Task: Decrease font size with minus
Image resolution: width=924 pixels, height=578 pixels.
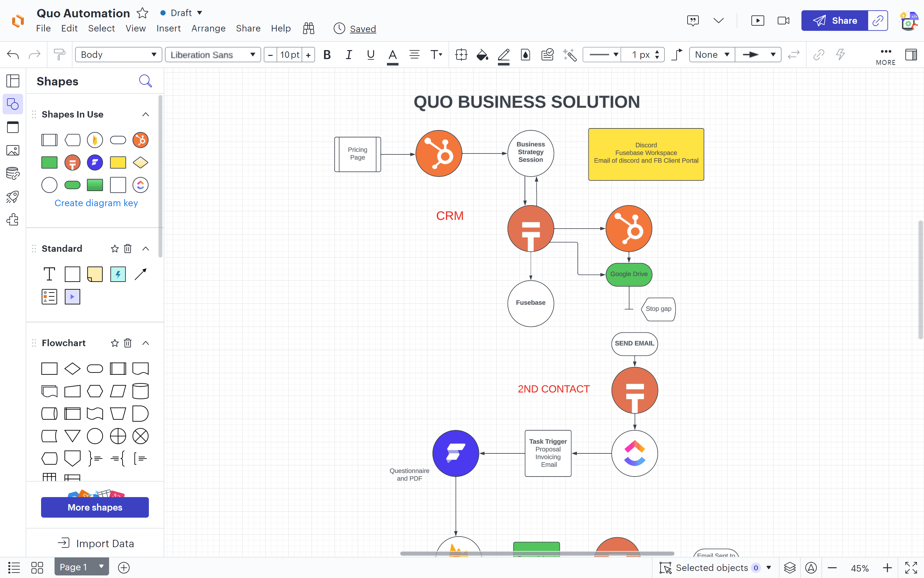Action: point(270,55)
